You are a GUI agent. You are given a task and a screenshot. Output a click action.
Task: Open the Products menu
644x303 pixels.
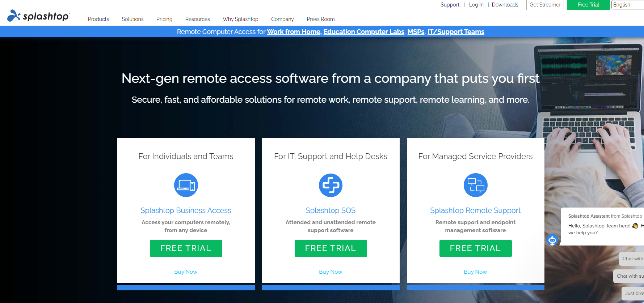pos(98,19)
